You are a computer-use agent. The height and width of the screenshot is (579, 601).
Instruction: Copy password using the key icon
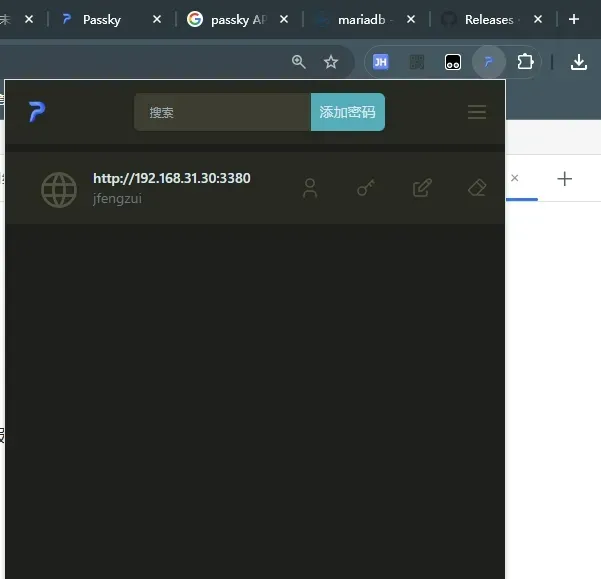(x=366, y=188)
